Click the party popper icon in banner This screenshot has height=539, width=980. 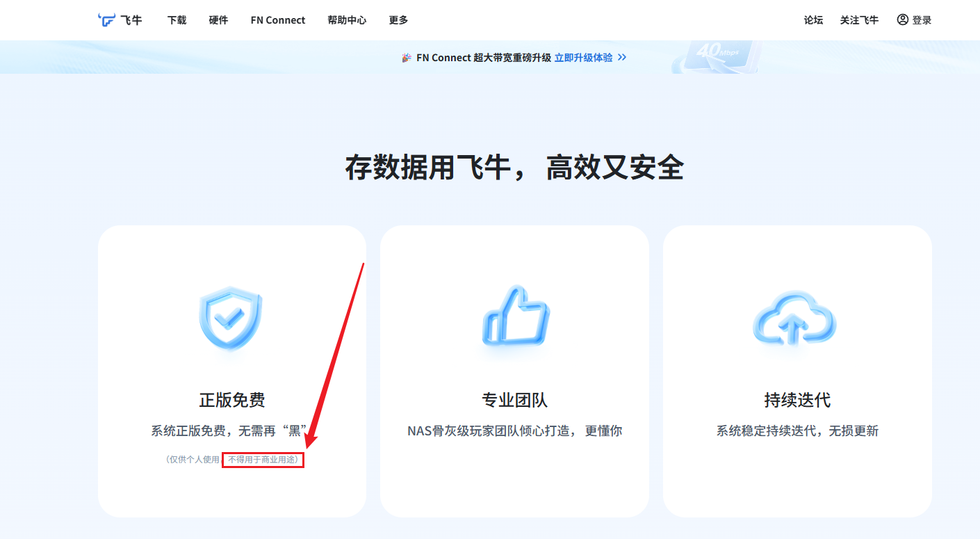tap(407, 58)
